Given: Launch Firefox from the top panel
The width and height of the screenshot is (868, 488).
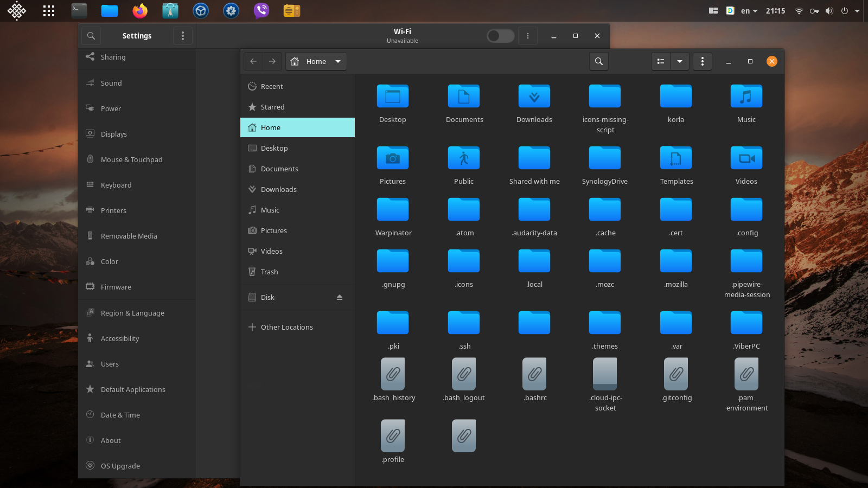Looking at the screenshot, I should coord(140,11).
